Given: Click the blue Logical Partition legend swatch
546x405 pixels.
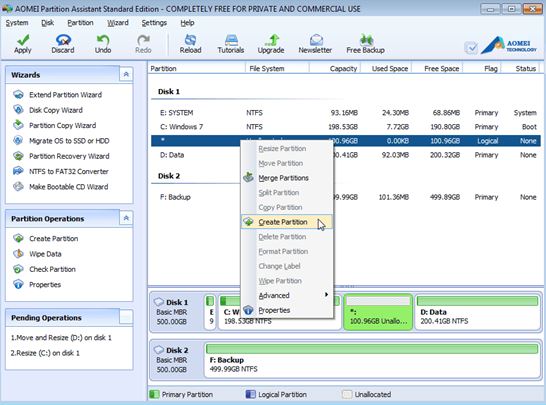Looking at the screenshot, I should coord(250,394).
